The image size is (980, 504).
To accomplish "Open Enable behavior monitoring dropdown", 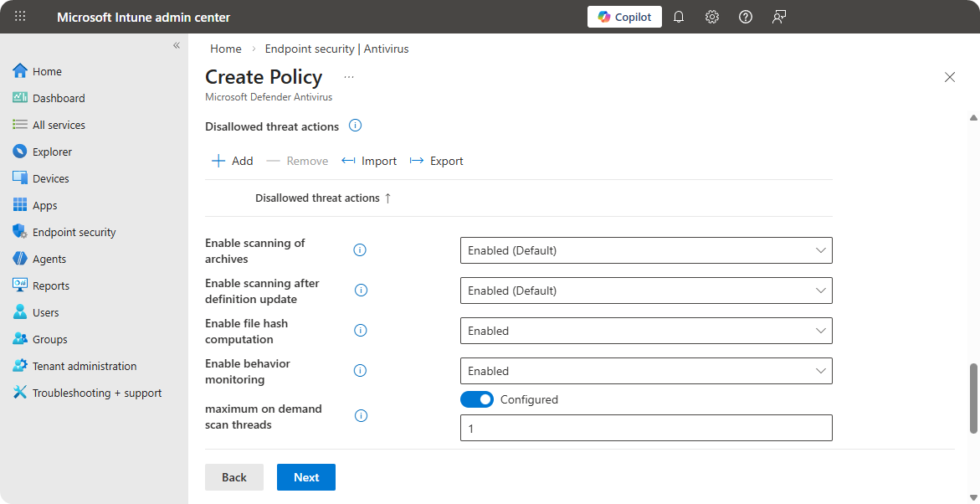I will click(x=645, y=371).
